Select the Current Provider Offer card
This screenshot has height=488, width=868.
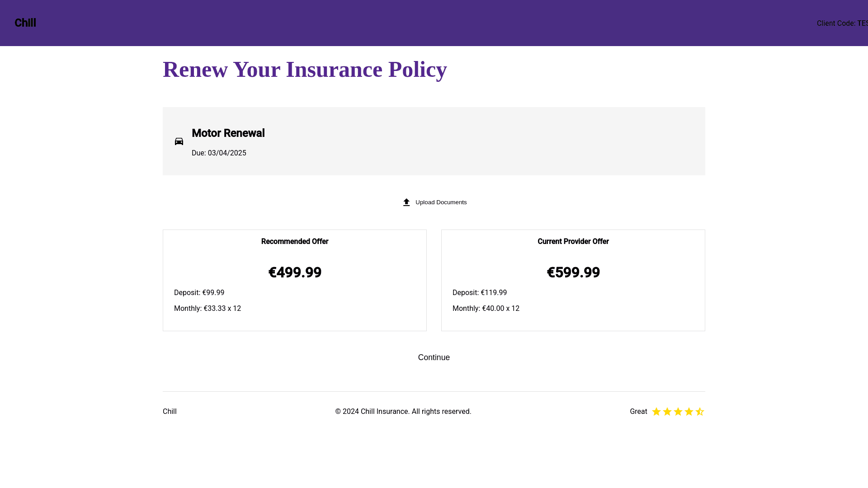coord(573,280)
